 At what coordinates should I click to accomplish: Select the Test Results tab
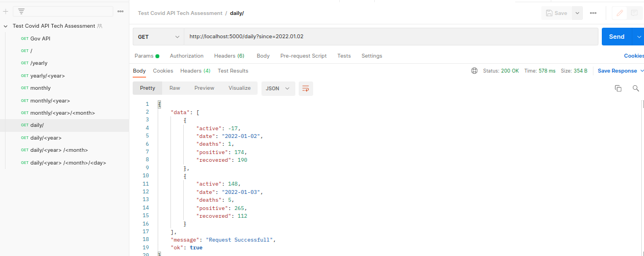[x=233, y=71]
